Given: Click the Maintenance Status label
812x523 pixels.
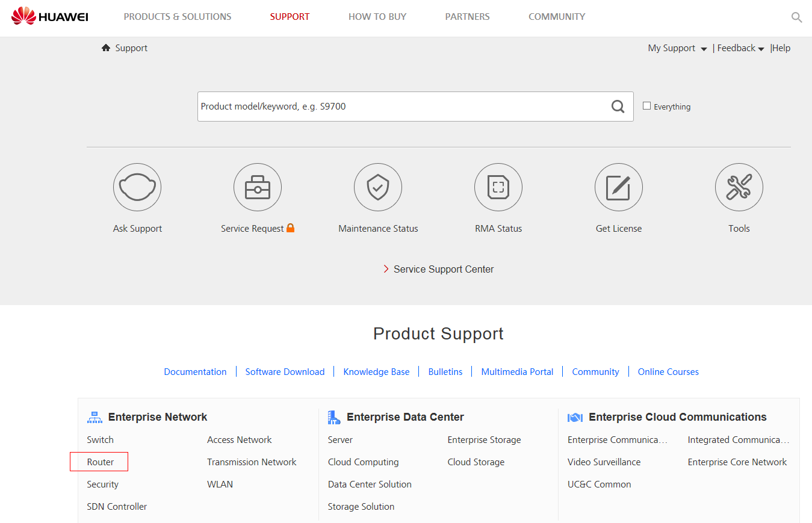Looking at the screenshot, I should point(378,229).
